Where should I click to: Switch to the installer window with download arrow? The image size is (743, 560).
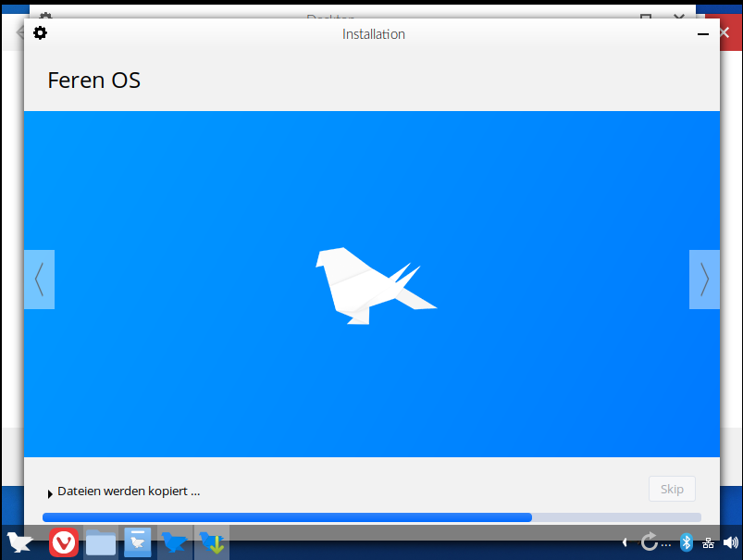(212, 542)
